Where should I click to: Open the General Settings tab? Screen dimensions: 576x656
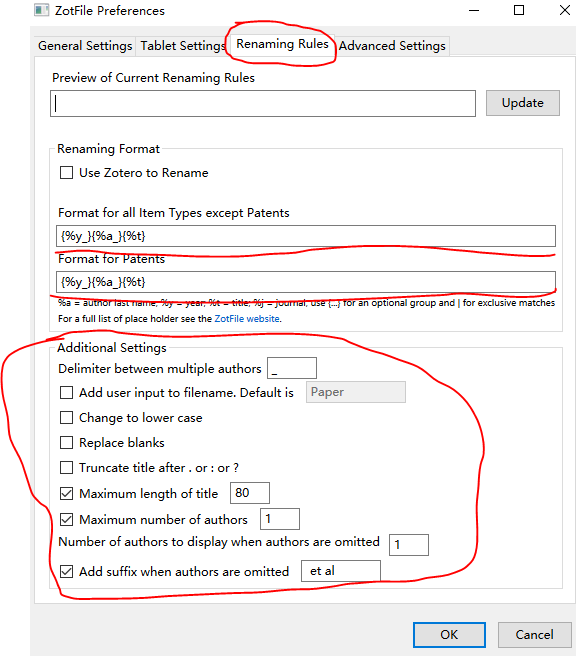[85, 46]
